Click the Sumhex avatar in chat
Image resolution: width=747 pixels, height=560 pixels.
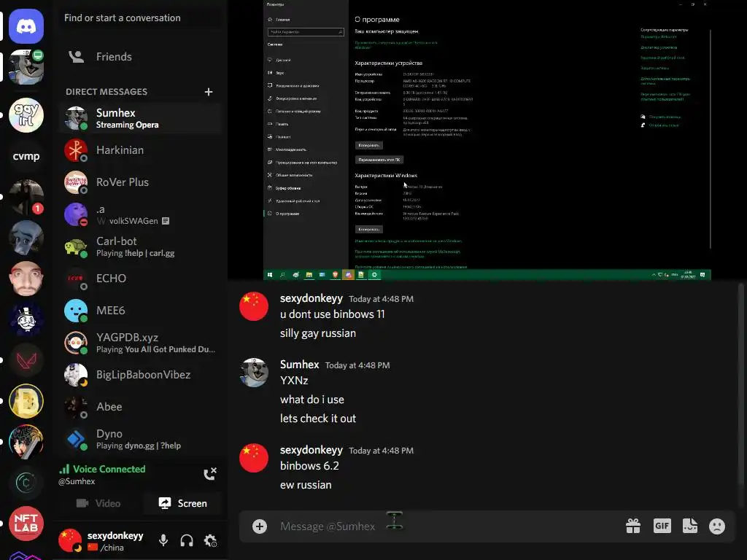(x=253, y=373)
